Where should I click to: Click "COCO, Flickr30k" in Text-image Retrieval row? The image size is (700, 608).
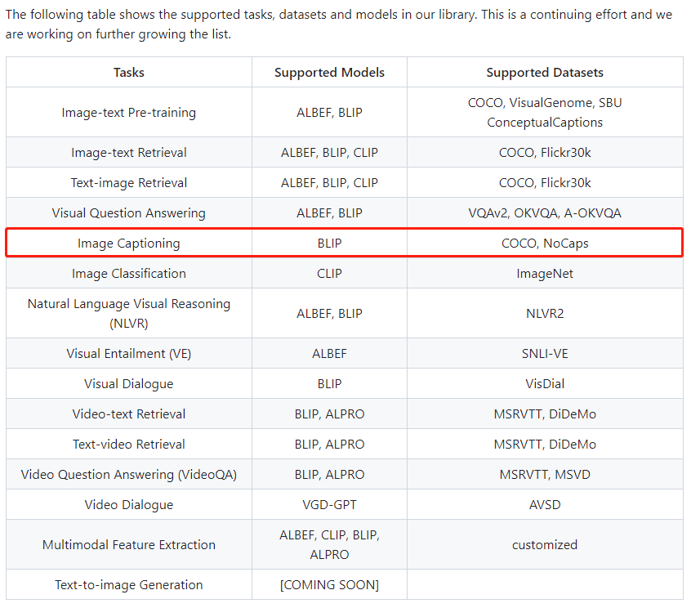(545, 183)
